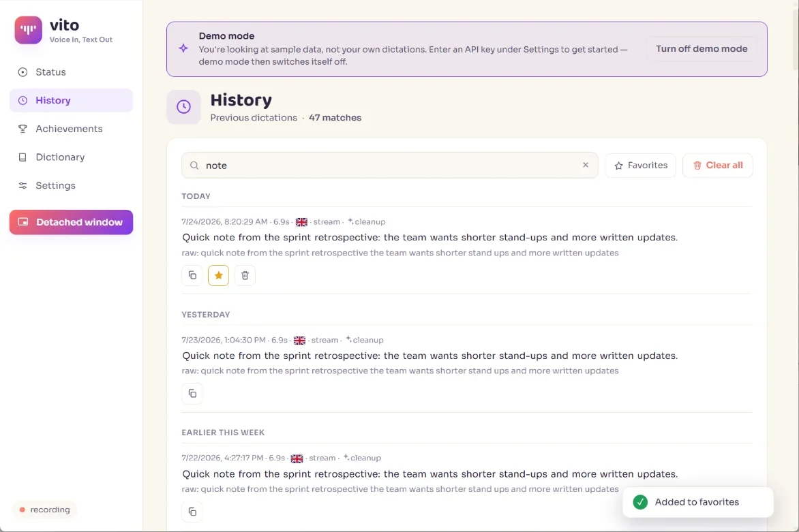Click Clear all history button
This screenshot has width=799, height=532.
[x=717, y=166]
